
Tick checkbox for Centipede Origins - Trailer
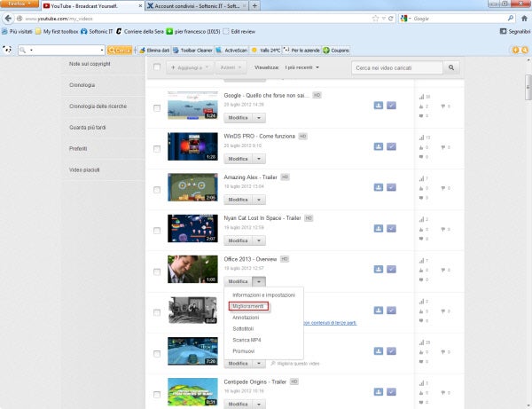tap(157, 395)
